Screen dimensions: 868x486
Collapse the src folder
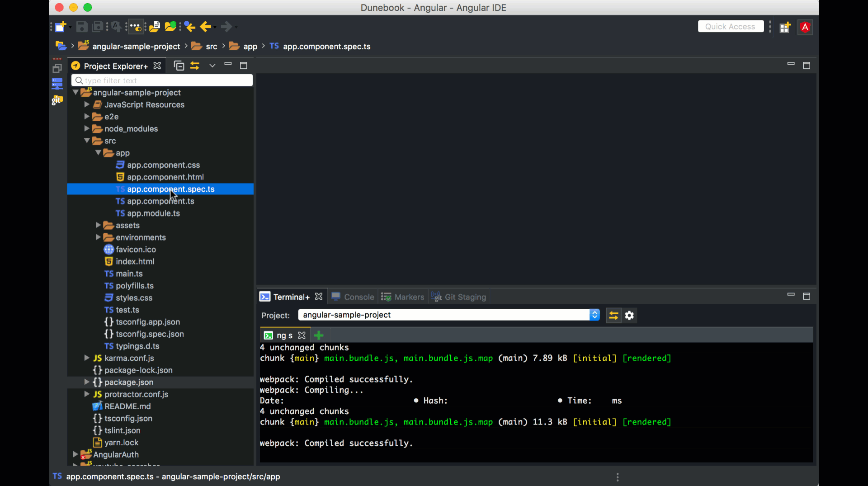[87, 141]
